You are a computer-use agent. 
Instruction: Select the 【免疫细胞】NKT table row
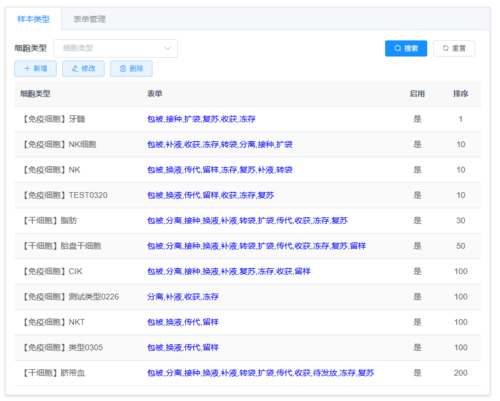[x=247, y=322]
